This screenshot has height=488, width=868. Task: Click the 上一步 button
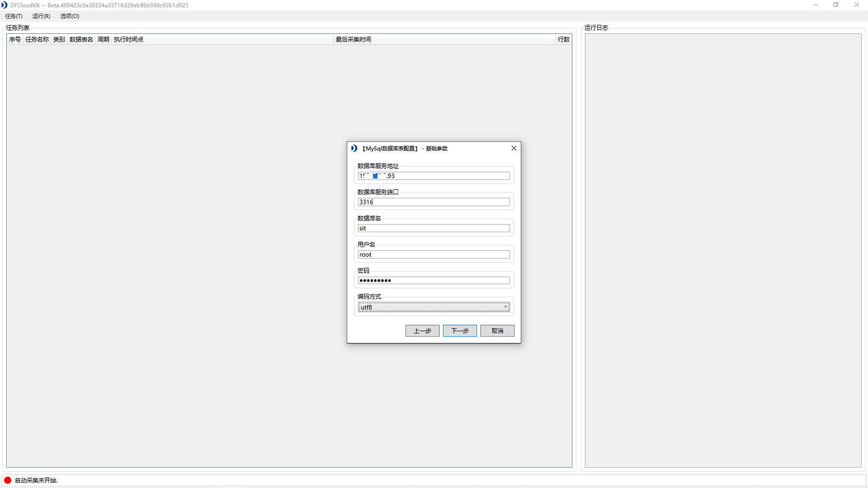tap(422, 331)
